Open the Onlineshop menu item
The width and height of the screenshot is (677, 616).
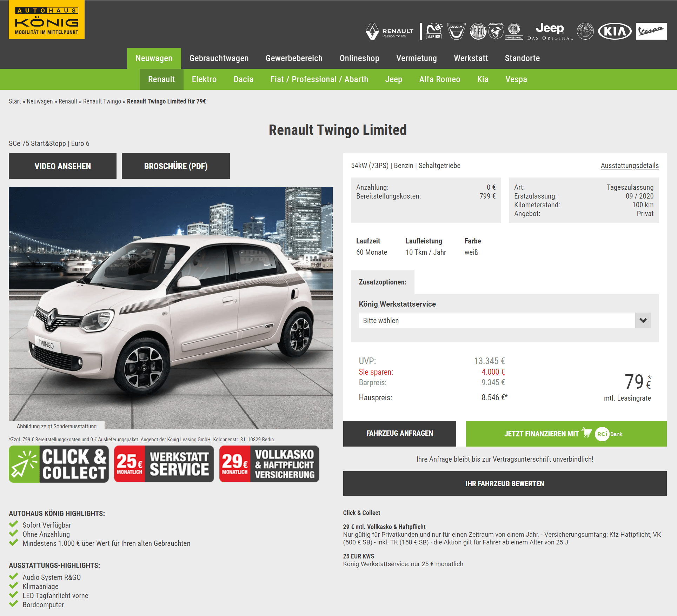click(x=359, y=58)
